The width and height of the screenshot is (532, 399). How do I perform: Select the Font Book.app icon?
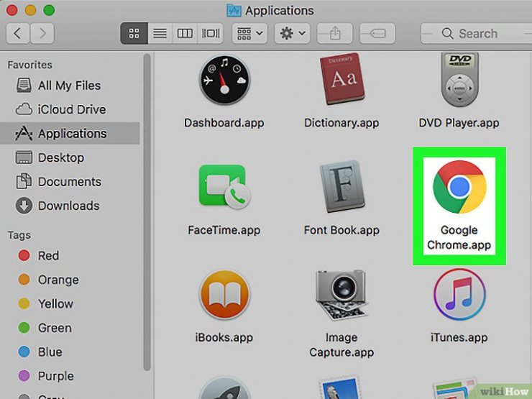[x=342, y=186]
